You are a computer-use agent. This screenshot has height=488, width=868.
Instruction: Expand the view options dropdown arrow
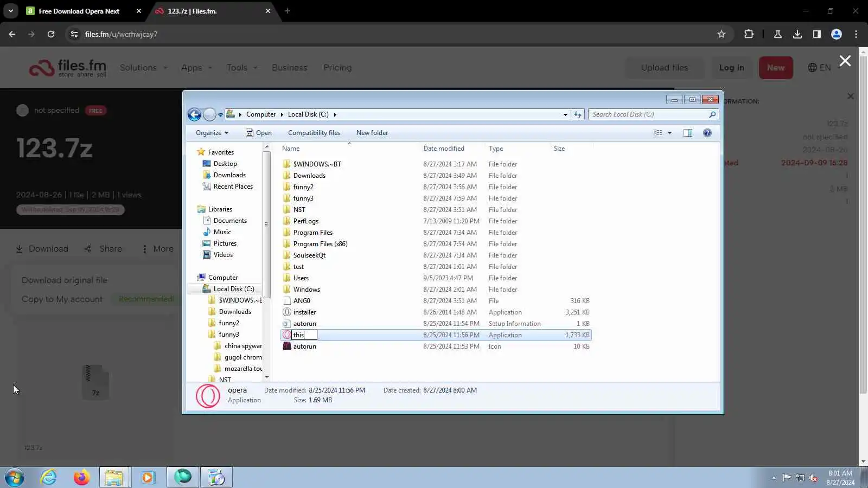(x=669, y=133)
